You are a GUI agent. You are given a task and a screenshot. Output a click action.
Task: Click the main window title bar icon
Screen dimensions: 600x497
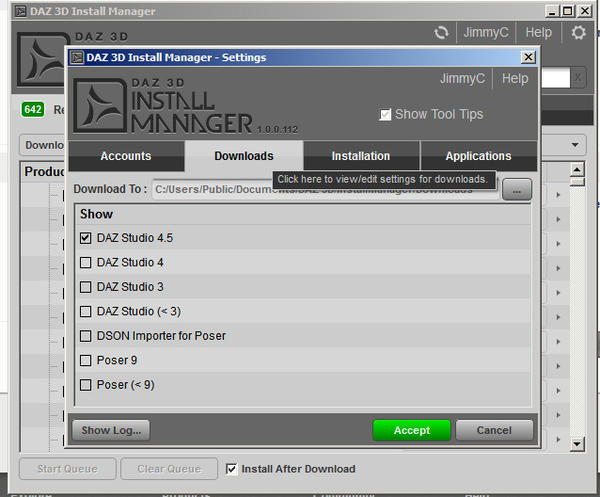20,11
